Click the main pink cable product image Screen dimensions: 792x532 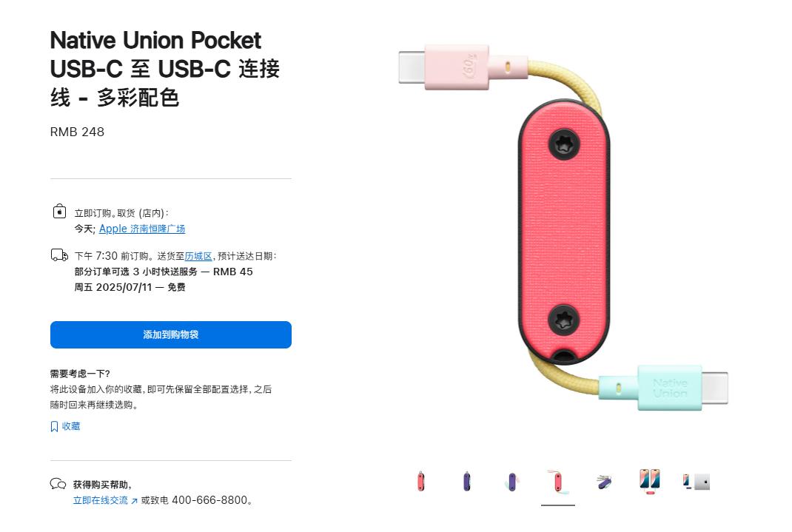pos(563,227)
